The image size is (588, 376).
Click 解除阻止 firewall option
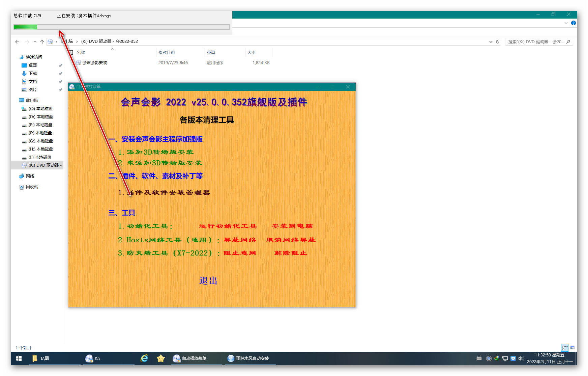pos(291,253)
